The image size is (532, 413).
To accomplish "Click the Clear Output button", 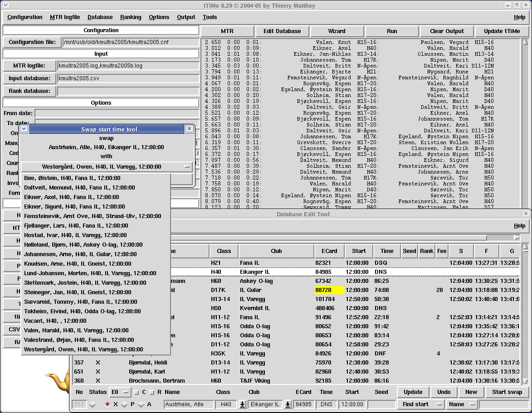I will [447, 31].
